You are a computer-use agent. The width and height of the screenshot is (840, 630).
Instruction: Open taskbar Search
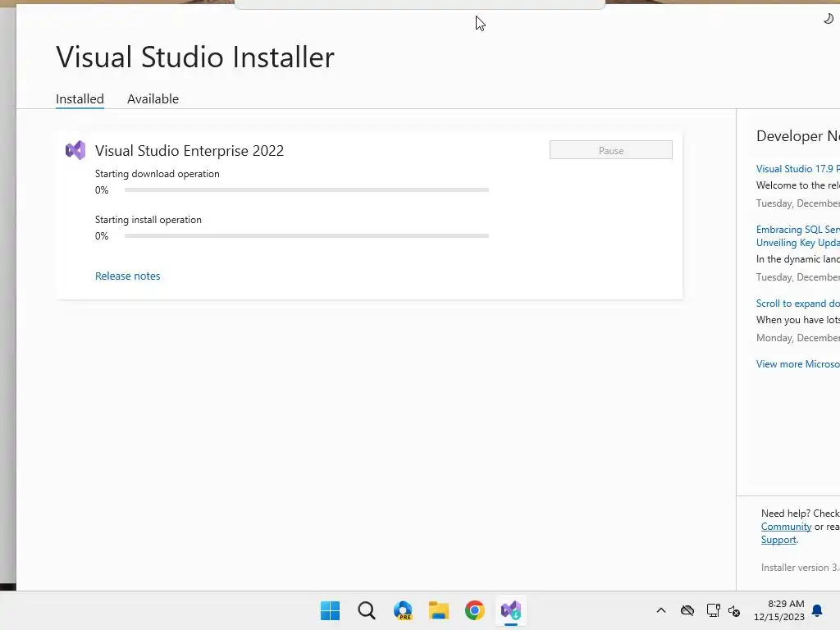tap(367, 610)
